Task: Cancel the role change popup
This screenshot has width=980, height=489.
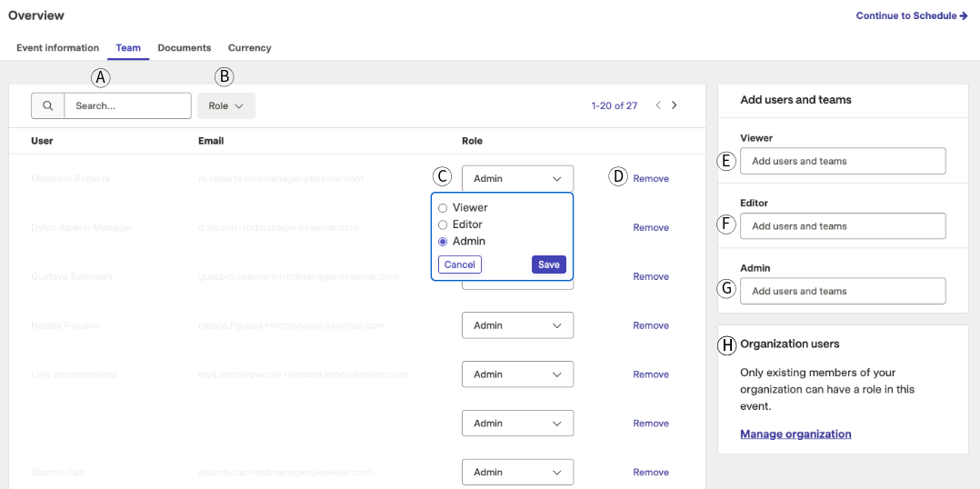Action: point(460,264)
